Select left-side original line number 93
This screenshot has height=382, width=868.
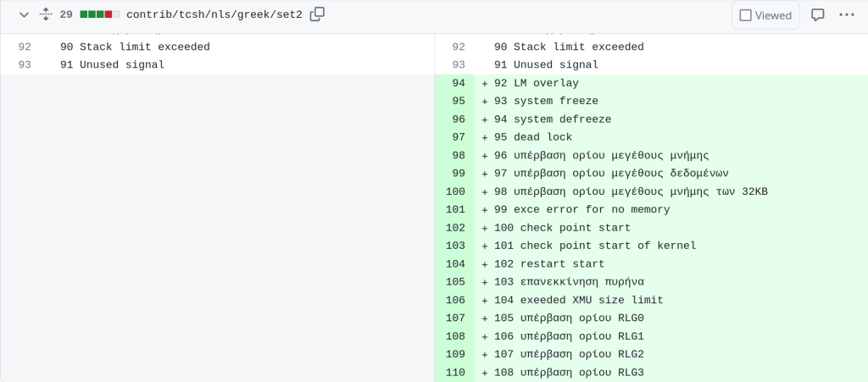(x=24, y=64)
